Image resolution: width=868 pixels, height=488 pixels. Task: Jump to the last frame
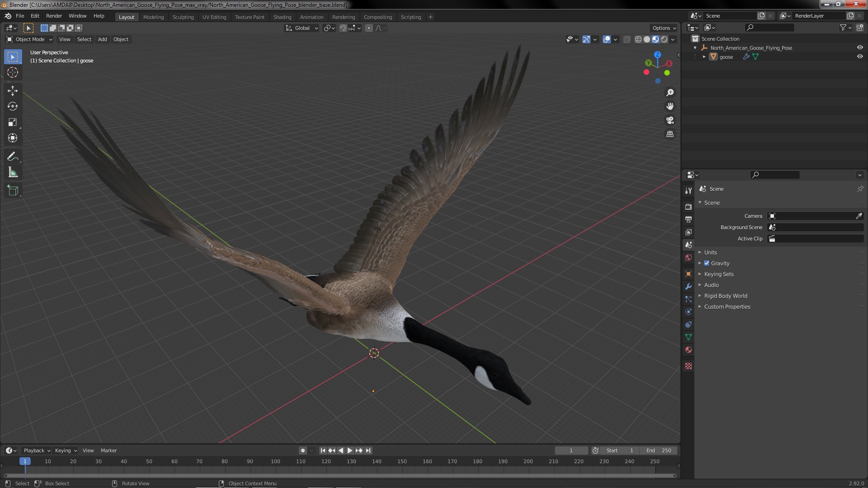pos(368,450)
